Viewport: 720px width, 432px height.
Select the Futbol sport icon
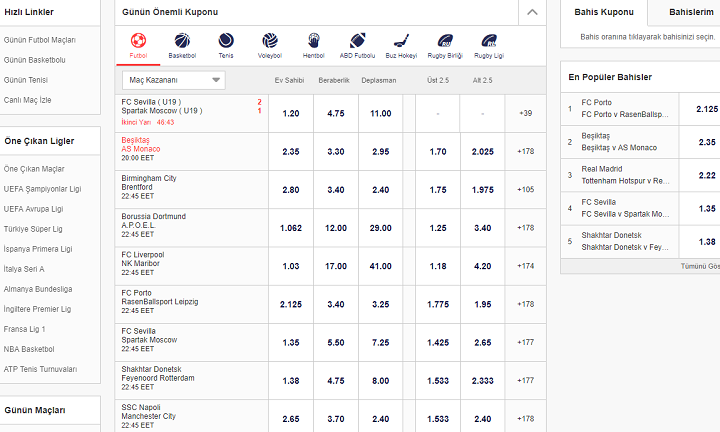click(x=138, y=45)
